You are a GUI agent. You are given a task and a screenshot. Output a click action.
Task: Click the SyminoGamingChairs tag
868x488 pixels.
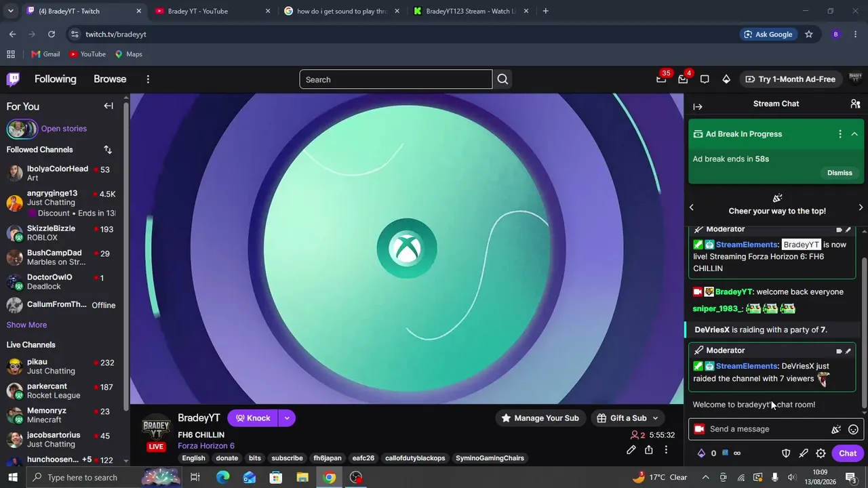pyautogui.click(x=490, y=458)
